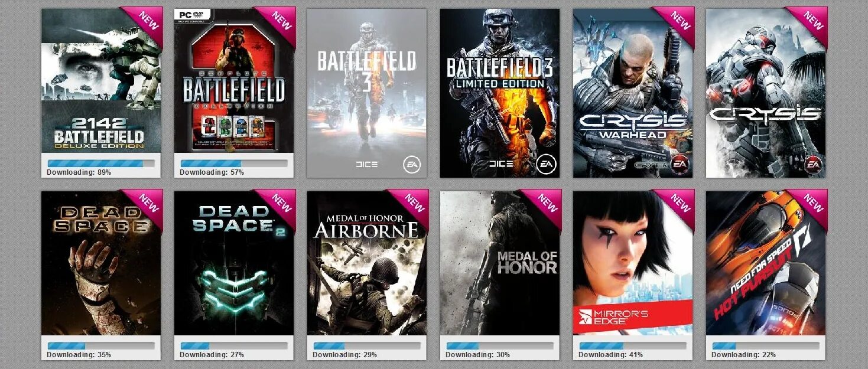Open the Mirror's Edge game cover
Viewport: 868px width, 369px height.
coord(633,263)
